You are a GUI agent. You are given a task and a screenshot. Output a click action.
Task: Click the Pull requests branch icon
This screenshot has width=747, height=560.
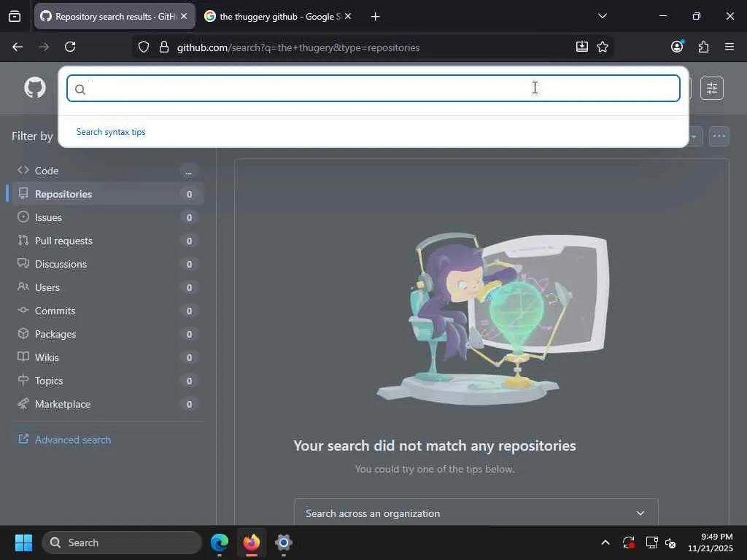[23, 240]
